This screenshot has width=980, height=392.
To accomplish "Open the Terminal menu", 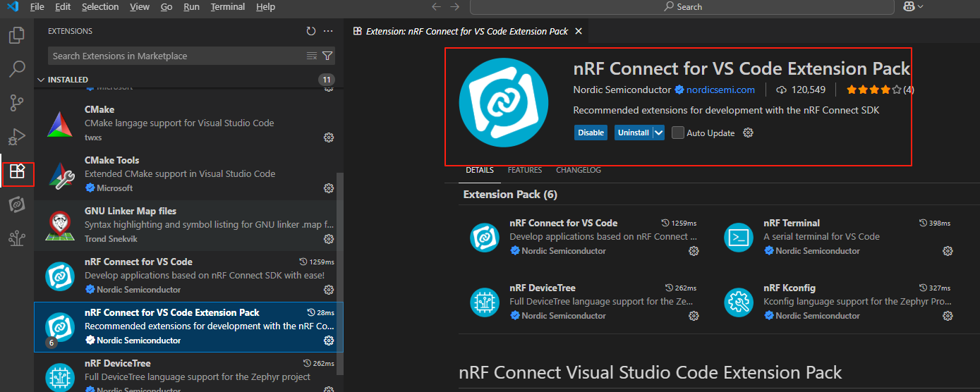I will pos(228,6).
